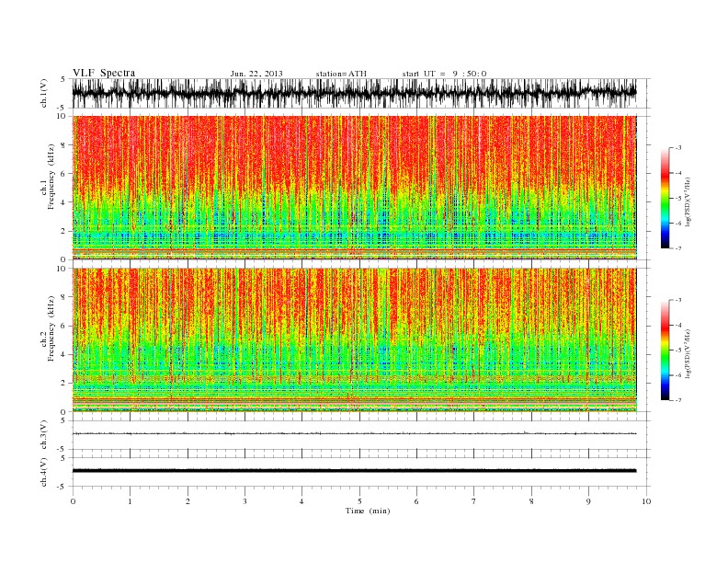Select the log(PSD) label beside ch.1 color scale
Screen dimensions: 728x563
pyautogui.click(x=688, y=201)
